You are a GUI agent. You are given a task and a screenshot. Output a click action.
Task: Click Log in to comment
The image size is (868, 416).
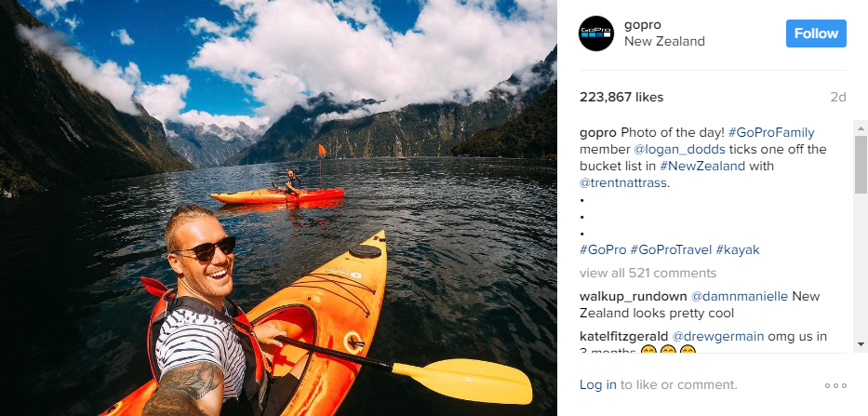pos(597,384)
